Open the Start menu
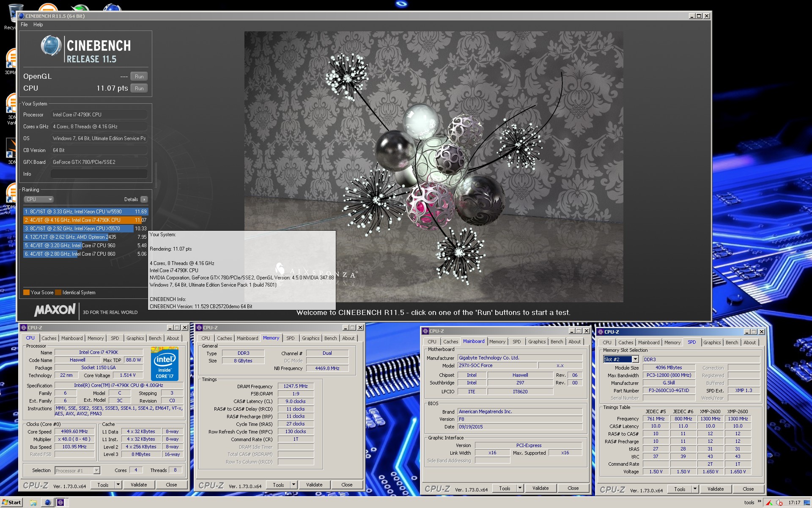Image resolution: width=812 pixels, height=508 pixels. [11, 502]
